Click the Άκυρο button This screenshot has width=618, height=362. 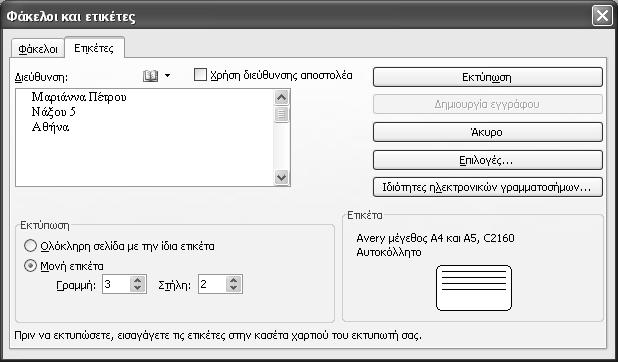[488, 132]
